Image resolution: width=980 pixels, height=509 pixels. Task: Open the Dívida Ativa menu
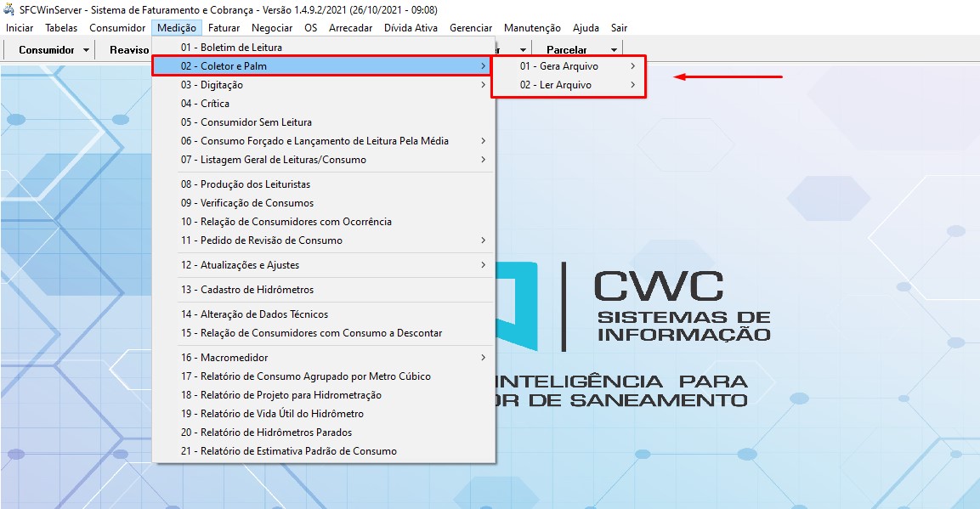click(411, 28)
